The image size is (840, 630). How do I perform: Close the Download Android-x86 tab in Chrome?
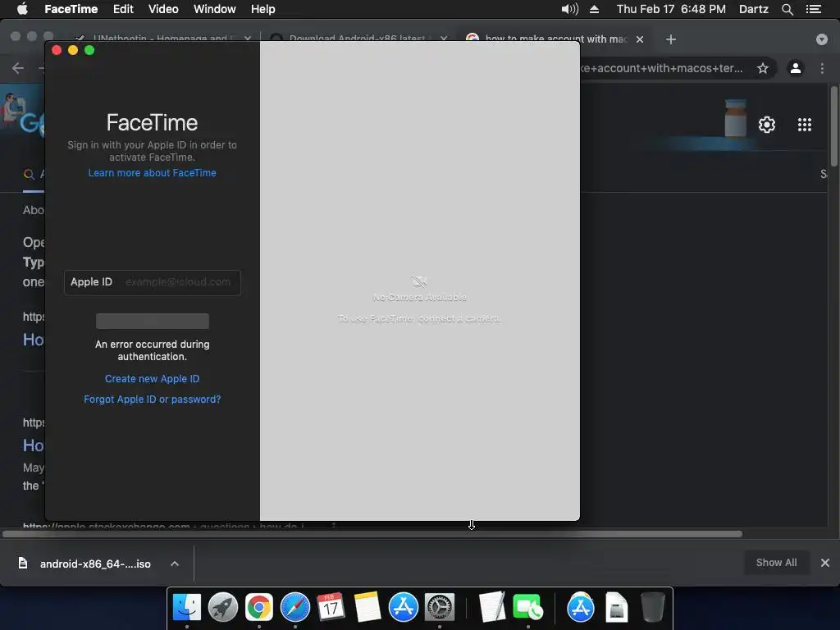point(444,39)
